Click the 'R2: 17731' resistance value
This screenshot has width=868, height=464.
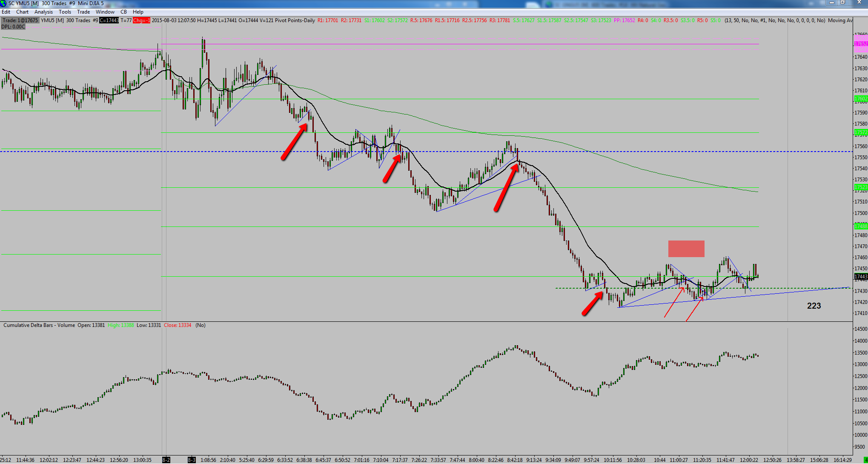click(x=351, y=20)
